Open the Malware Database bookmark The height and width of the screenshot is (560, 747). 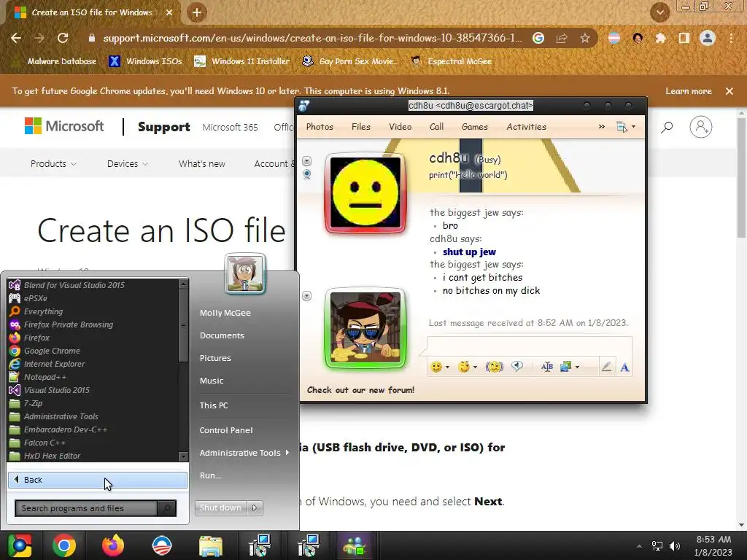(55, 61)
